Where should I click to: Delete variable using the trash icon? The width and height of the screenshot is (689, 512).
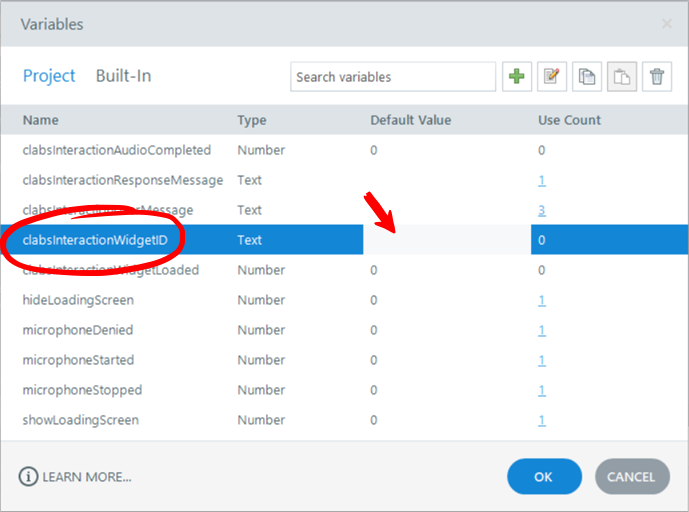pos(656,77)
